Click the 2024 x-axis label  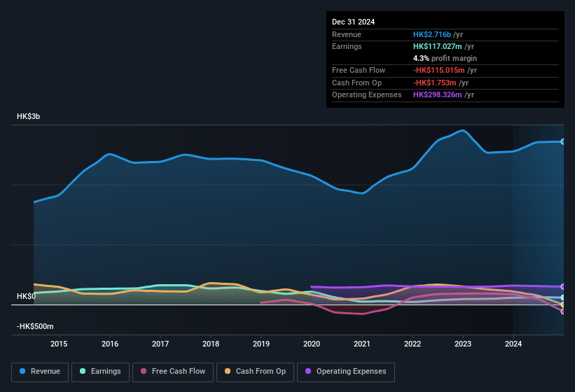point(513,344)
